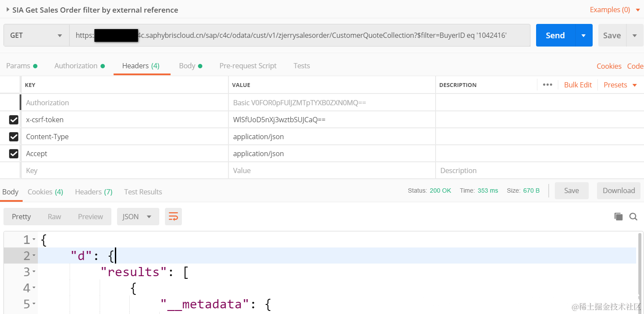Open the three-dots header column options
Viewport: 644px width, 314px height.
tap(547, 85)
